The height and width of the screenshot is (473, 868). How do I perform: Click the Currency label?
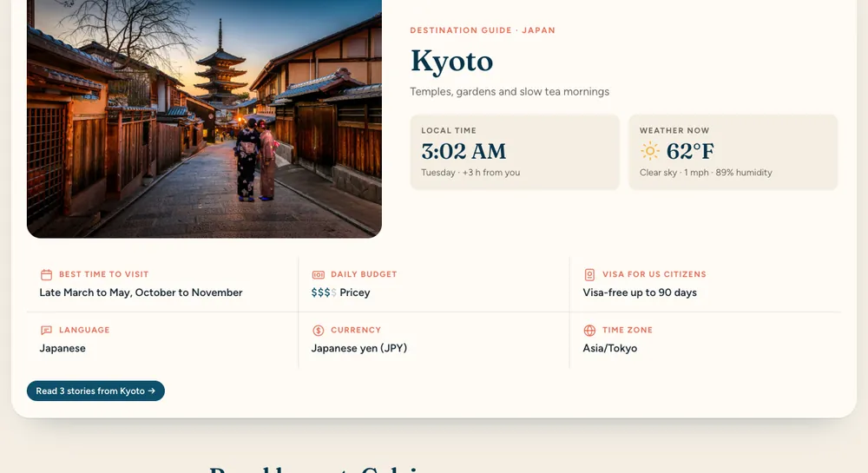pos(356,331)
